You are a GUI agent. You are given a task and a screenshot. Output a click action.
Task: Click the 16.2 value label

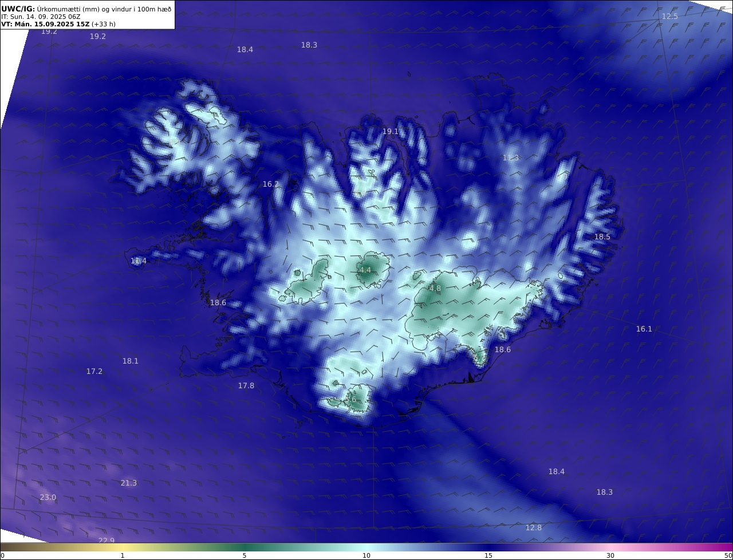click(x=271, y=184)
